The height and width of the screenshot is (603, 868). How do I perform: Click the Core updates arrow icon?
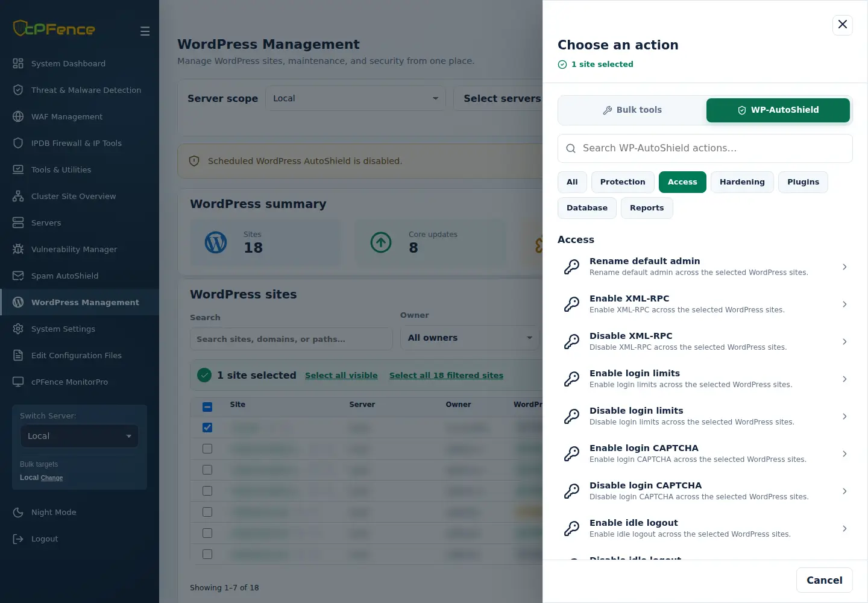pos(381,242)
